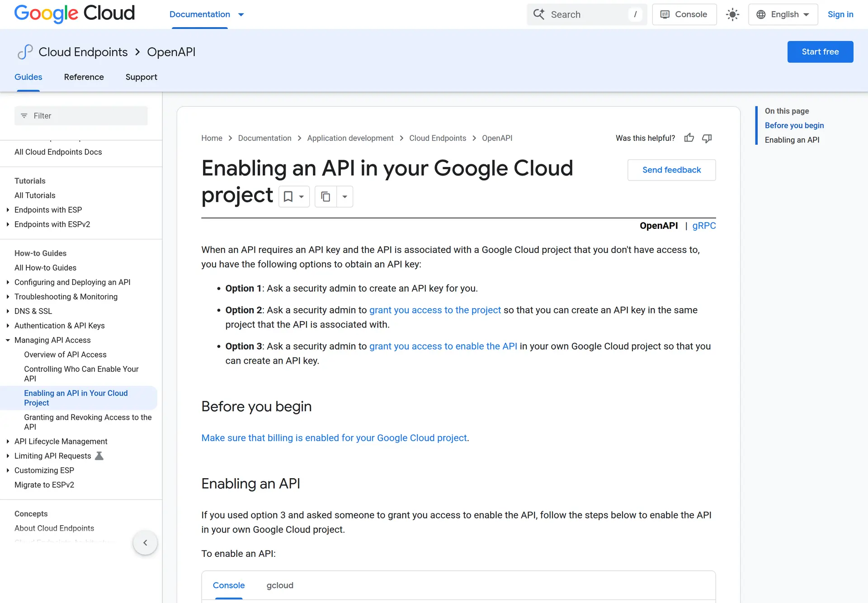
Task: Expand the Endpoints with ESP section
Action: coord(8,210)
